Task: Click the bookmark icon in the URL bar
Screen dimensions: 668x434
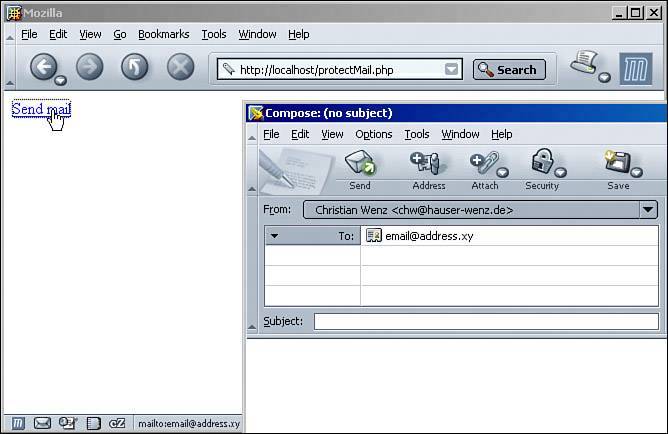Action: 229,69
